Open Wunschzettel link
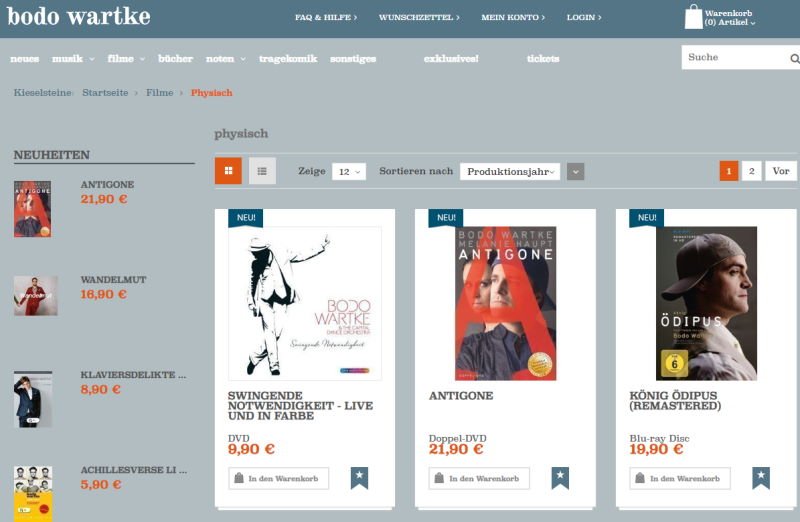Viewport: 800px width, 522px height. pos(419,17)
